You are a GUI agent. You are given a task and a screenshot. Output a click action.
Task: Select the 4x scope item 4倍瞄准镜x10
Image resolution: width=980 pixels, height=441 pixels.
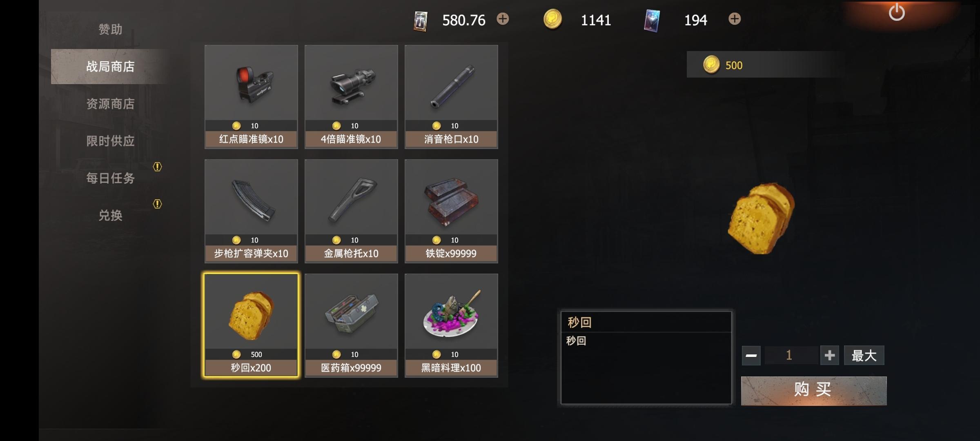click(351, 97)
